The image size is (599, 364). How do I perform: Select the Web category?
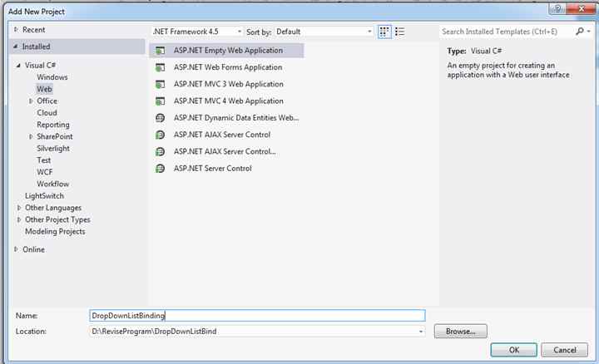[x=44, y=89]
